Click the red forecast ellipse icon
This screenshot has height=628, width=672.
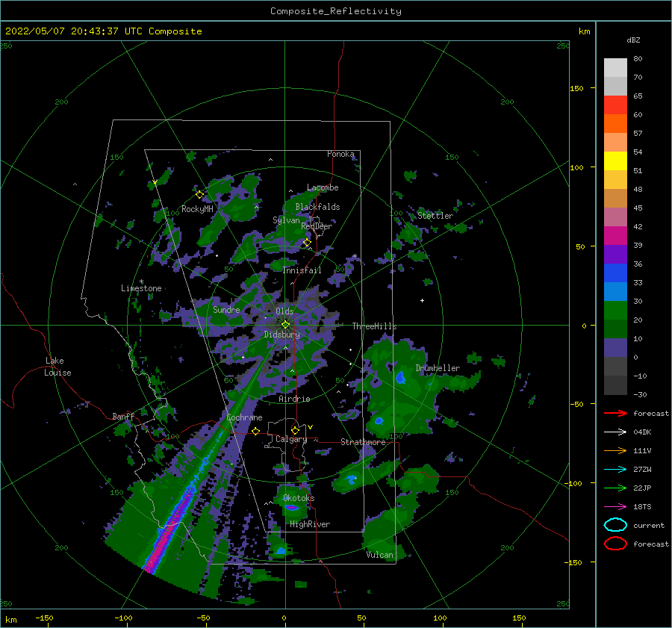point(615,543)
